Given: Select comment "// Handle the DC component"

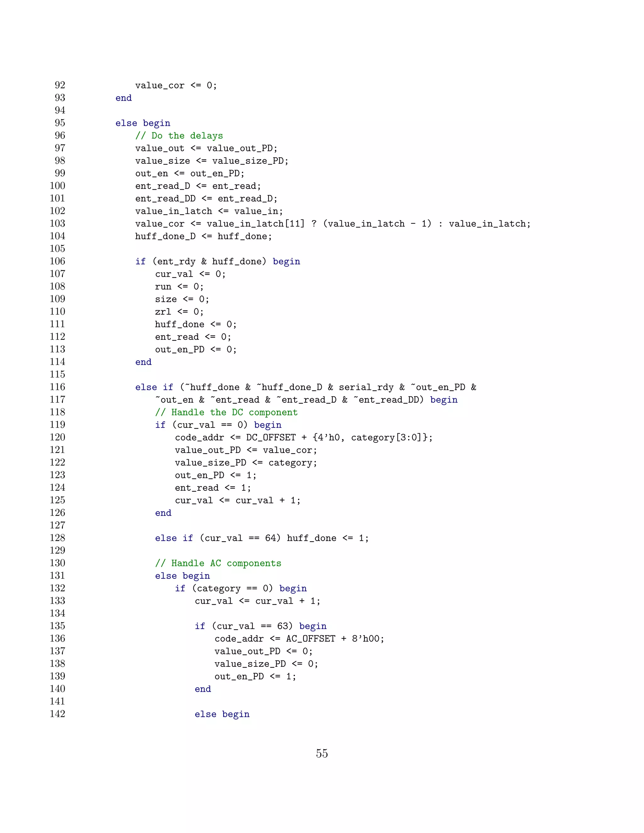Looking at the screenshot, I should point(226,413).
